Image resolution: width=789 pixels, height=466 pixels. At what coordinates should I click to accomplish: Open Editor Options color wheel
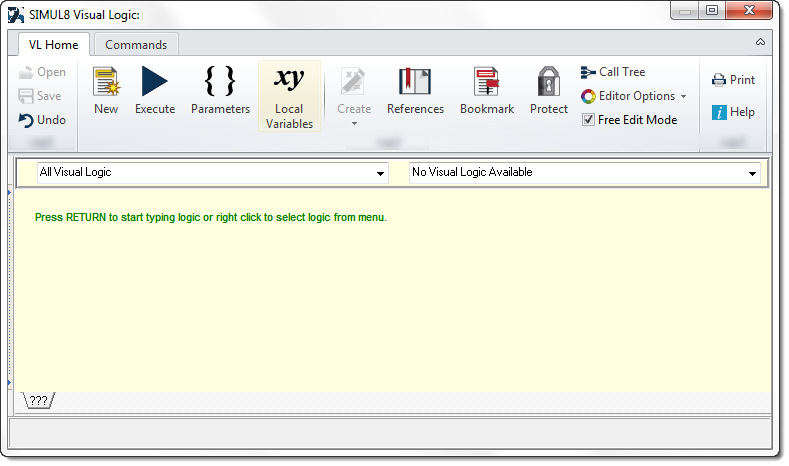[x=588, y=96]
